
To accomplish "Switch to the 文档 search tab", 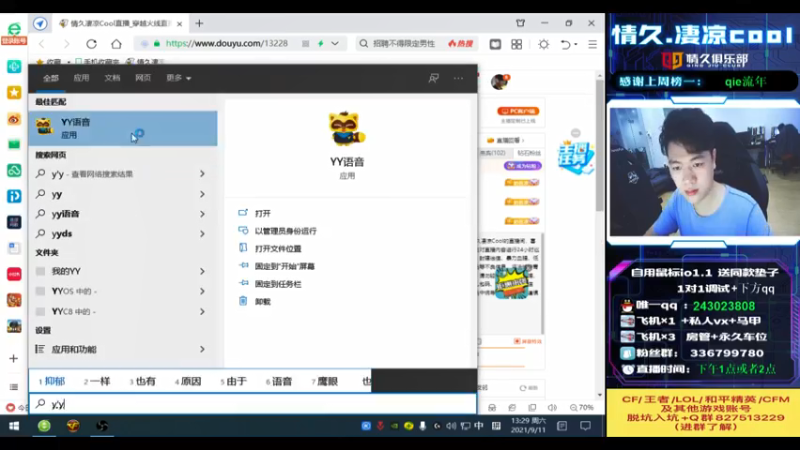I will pos(112,78).
